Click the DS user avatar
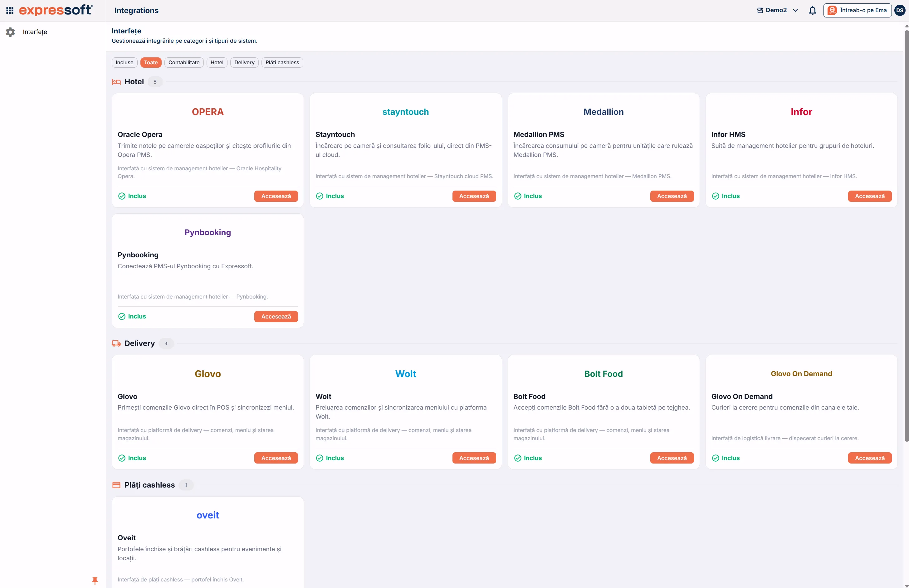 pyautogui.click(x=900, y=10)
